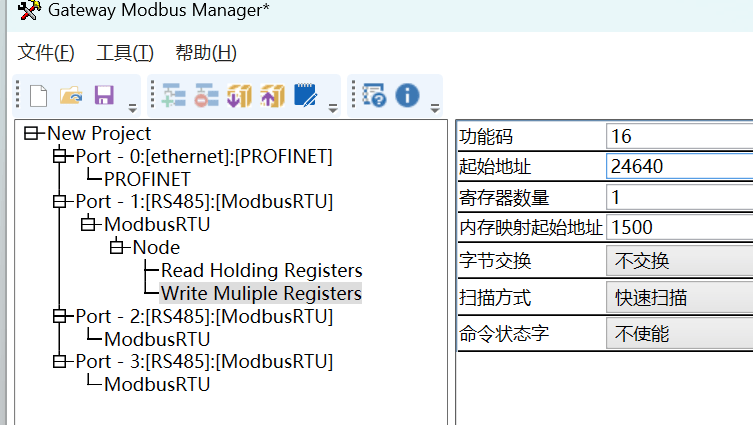Open the 帮助(H) menu
Image resolution: width=753 pixels, height=425 pixels.
pyautogui.click(x=206, y=52)
